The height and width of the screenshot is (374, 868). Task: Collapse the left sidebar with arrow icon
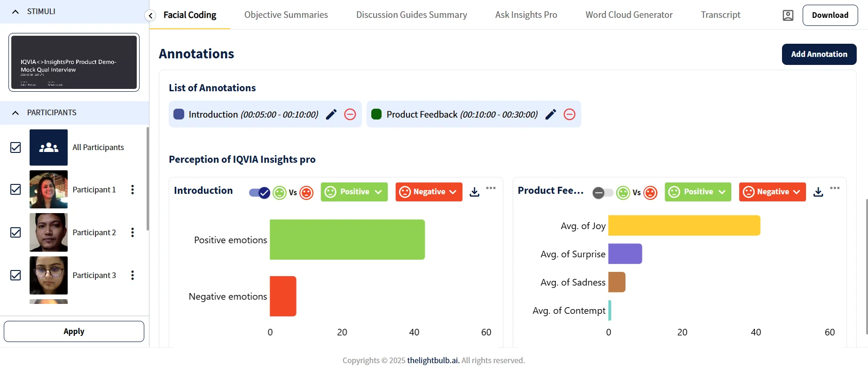click(x=150, y=16)
